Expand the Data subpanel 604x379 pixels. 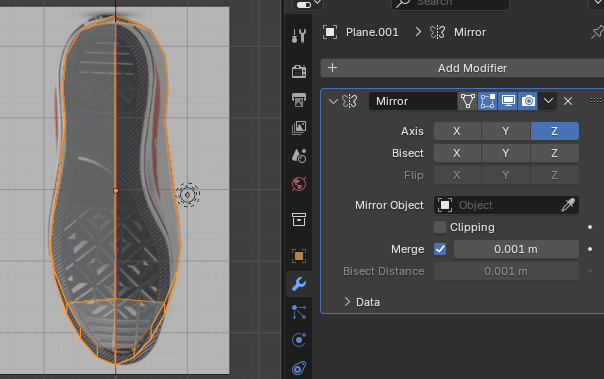(x=347, y=302)
